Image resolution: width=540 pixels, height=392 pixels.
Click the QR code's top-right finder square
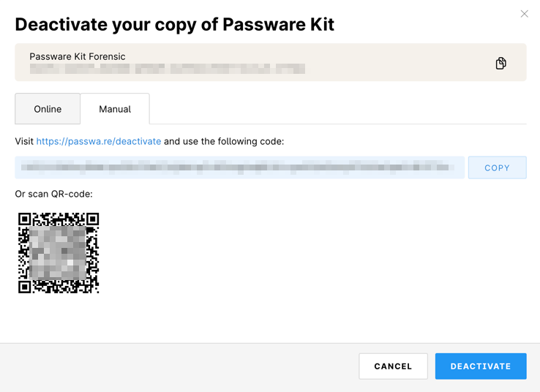[93, 219]
